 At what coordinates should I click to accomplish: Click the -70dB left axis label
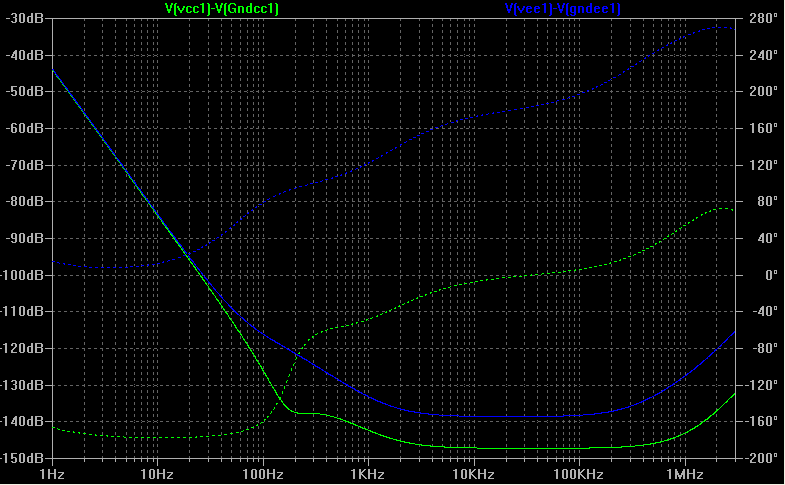click(25, 165)
